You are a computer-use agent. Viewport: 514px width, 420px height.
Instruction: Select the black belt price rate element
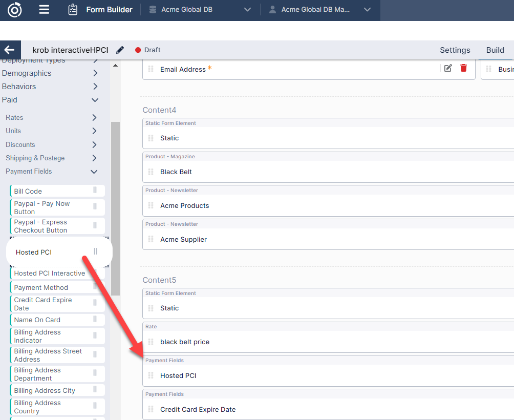[x=185, y=342]
